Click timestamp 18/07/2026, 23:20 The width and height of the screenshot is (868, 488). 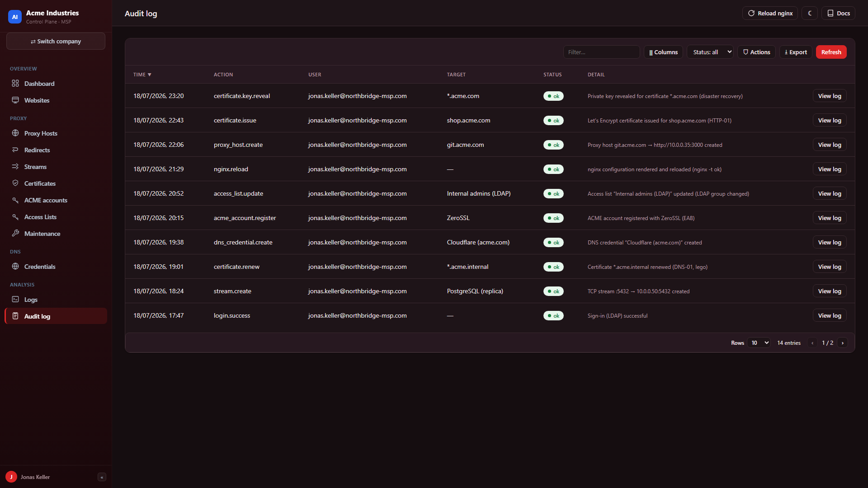(158, 96)
